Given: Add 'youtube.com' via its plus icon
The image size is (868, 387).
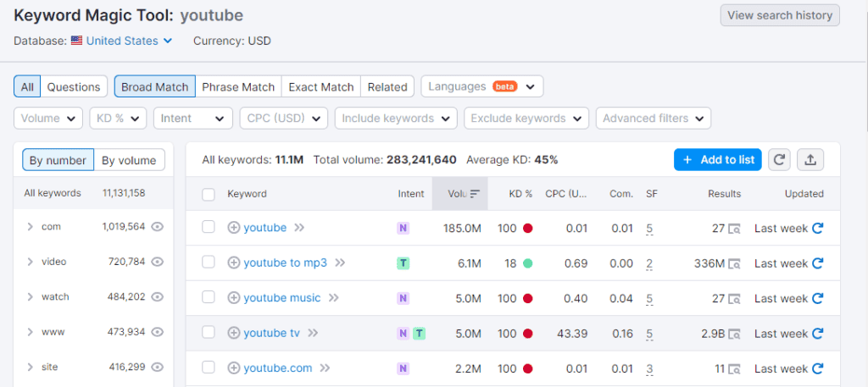Looking at the screenshot, I should 234,368.
